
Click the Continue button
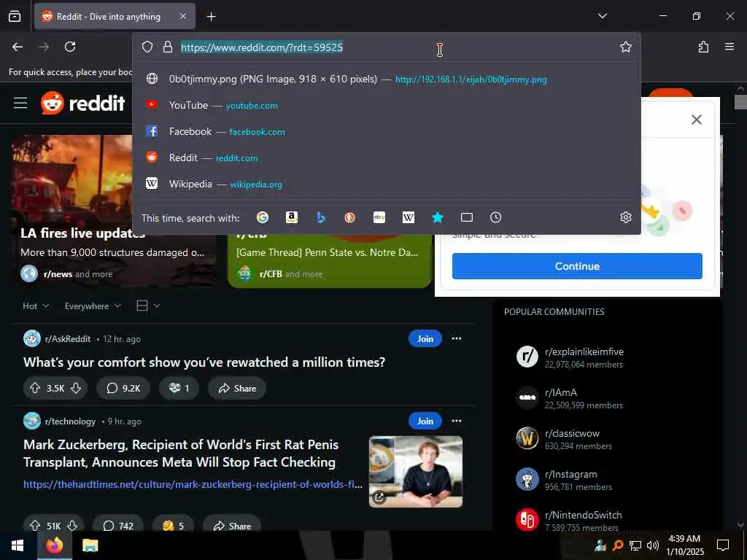(577, 266)
